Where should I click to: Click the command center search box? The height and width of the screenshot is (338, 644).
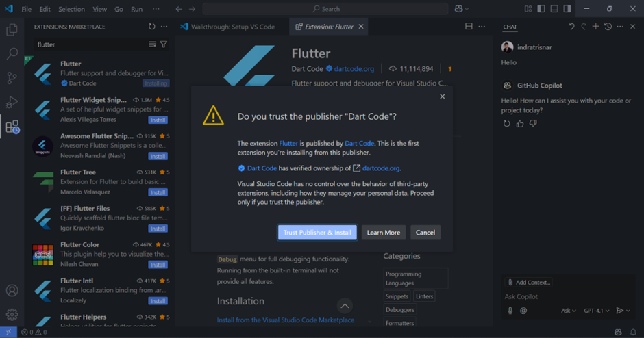325,9
